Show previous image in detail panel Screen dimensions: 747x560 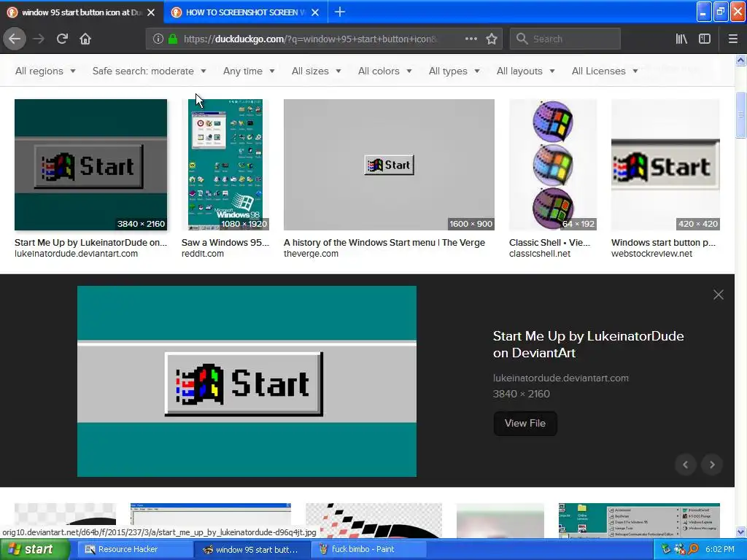tap(686, 464)
